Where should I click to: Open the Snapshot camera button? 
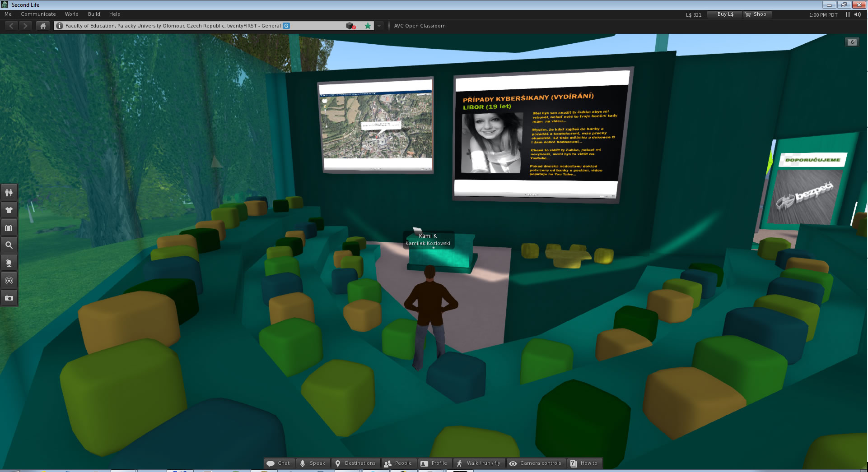(9, 298)
